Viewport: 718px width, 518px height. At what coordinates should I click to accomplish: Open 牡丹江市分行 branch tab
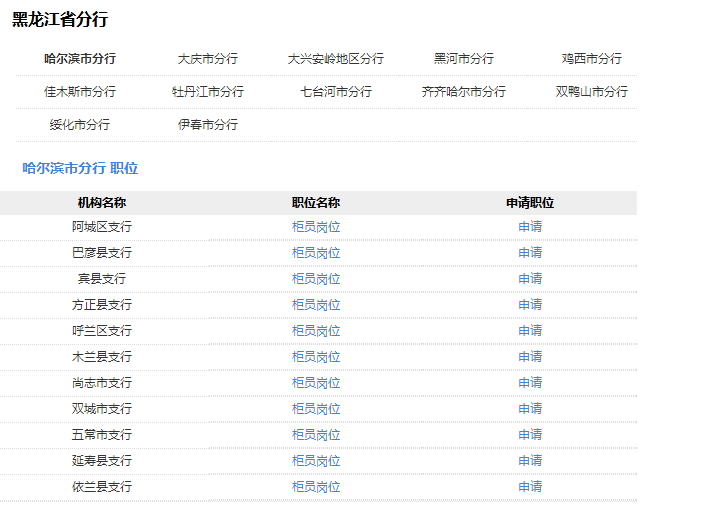click(207, 92)
